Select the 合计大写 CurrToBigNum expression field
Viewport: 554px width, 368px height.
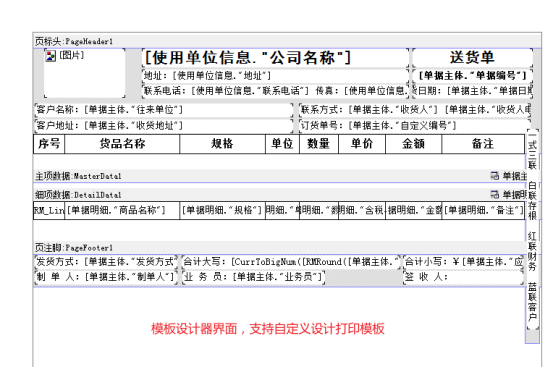pyautogui.click(x=292, y=262)
